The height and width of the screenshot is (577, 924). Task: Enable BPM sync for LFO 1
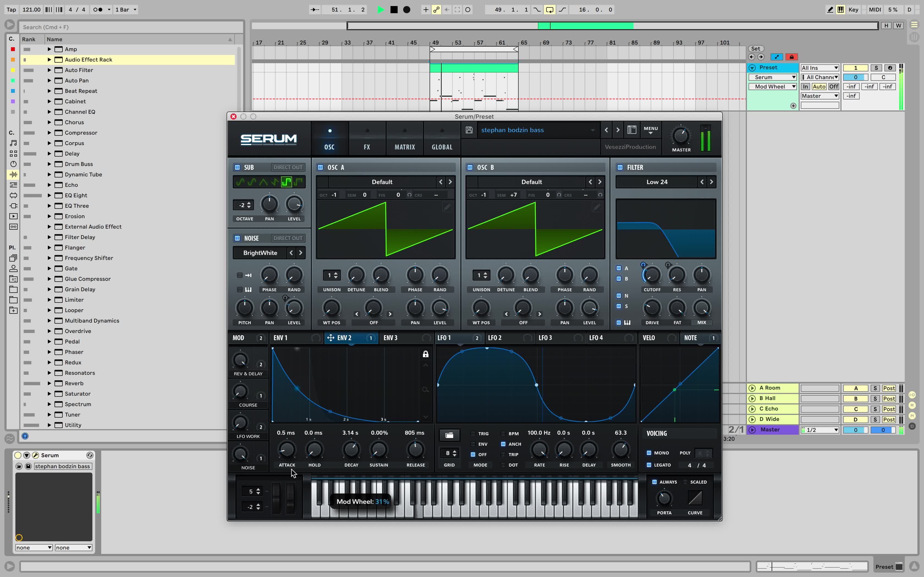[503, 434]
